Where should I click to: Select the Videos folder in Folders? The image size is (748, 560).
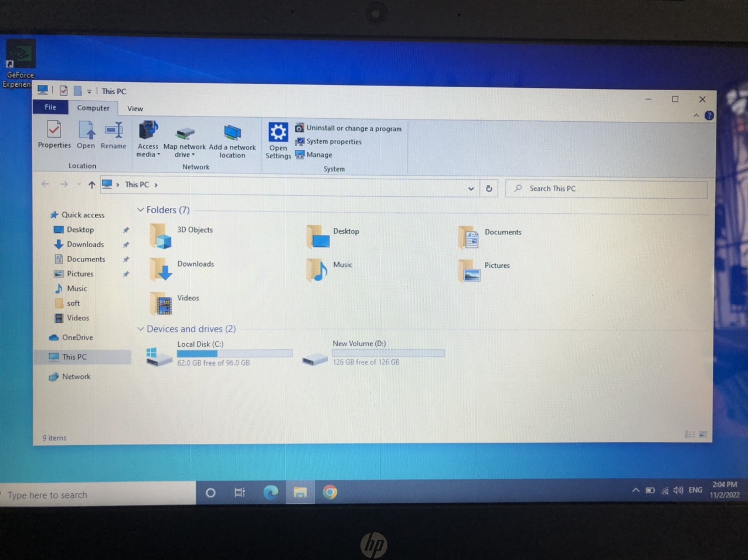[x=175, y=303]
